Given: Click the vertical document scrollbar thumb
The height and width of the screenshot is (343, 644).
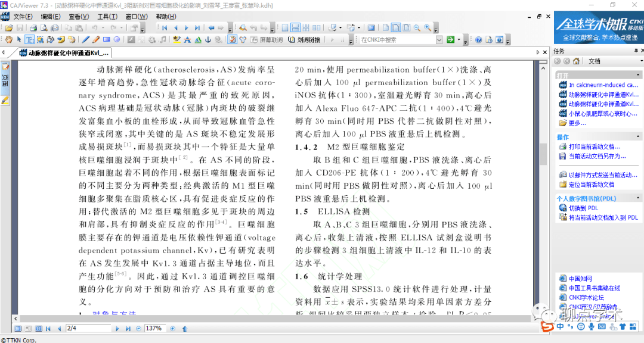Looking at the screenshot, I should click(543, 154).
